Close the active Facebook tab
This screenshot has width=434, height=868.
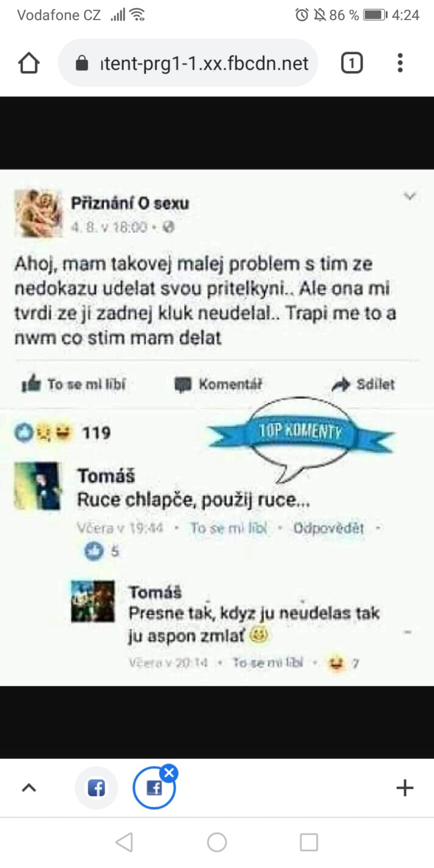point(169,773)
